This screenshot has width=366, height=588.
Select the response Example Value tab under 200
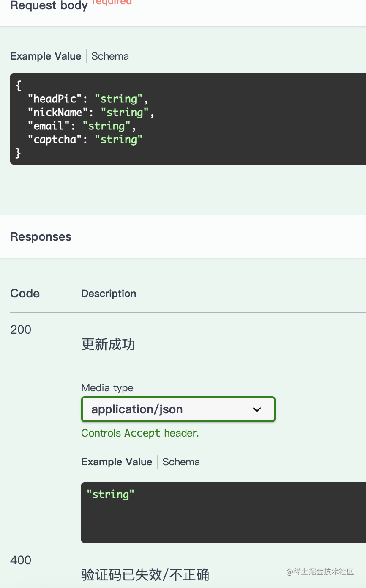click(117, 462)
